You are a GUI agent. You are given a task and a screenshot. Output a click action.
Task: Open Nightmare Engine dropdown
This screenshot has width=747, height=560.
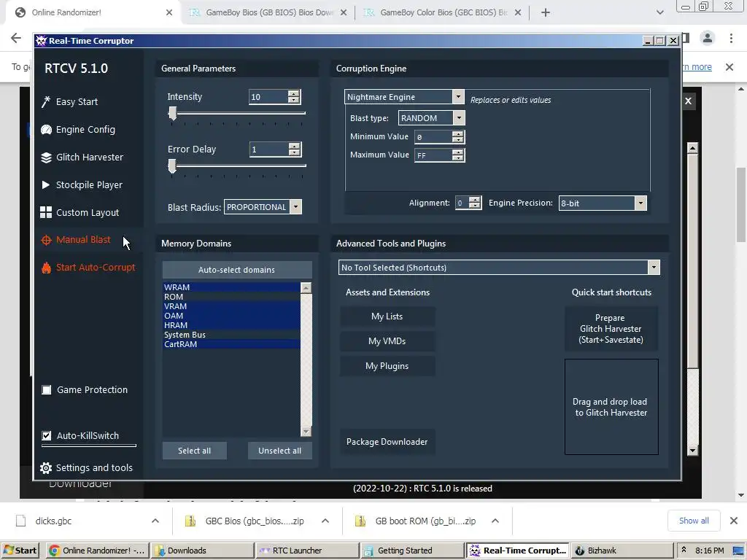tap(458, 97)
